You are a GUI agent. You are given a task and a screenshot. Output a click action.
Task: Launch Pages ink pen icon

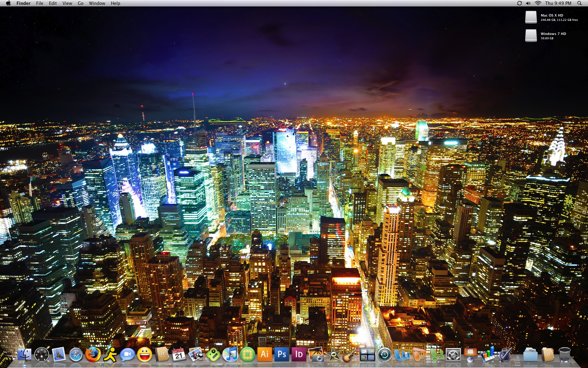click(x=504, y=355)
